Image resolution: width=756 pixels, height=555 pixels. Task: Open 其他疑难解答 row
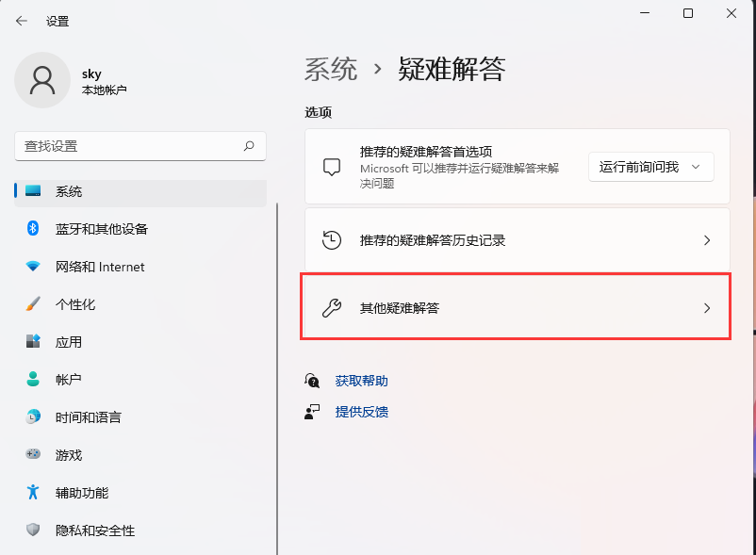point(516,306)
